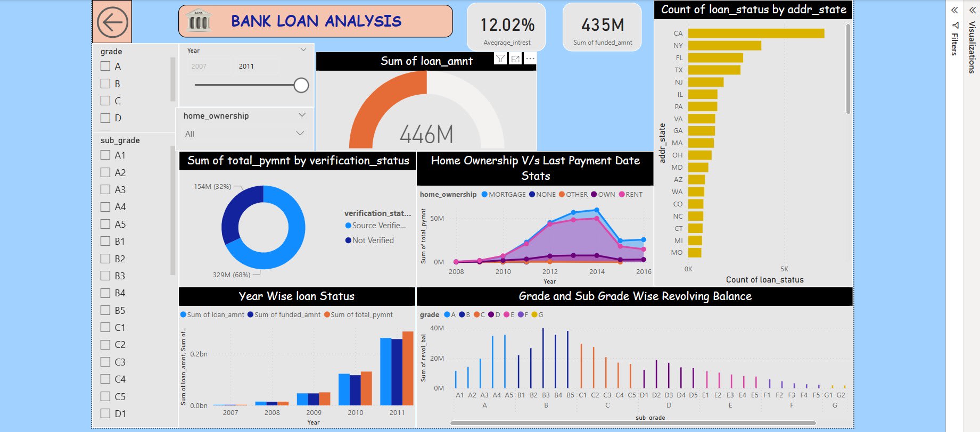The width and height of the screenshot is (980, 432).
Task: Click the back arrow navigation button
Action: pyautogui.click(x=112, y=22)
